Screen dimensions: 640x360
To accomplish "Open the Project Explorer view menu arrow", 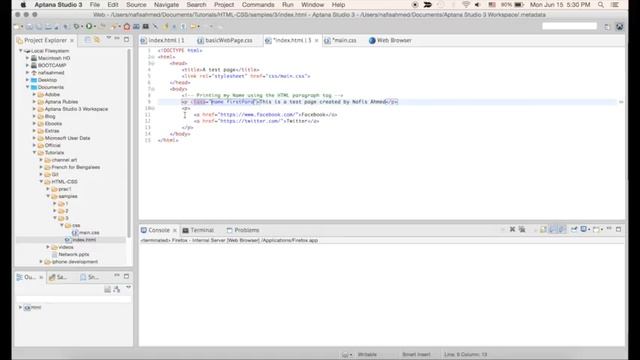I will (x=109, y=38).
